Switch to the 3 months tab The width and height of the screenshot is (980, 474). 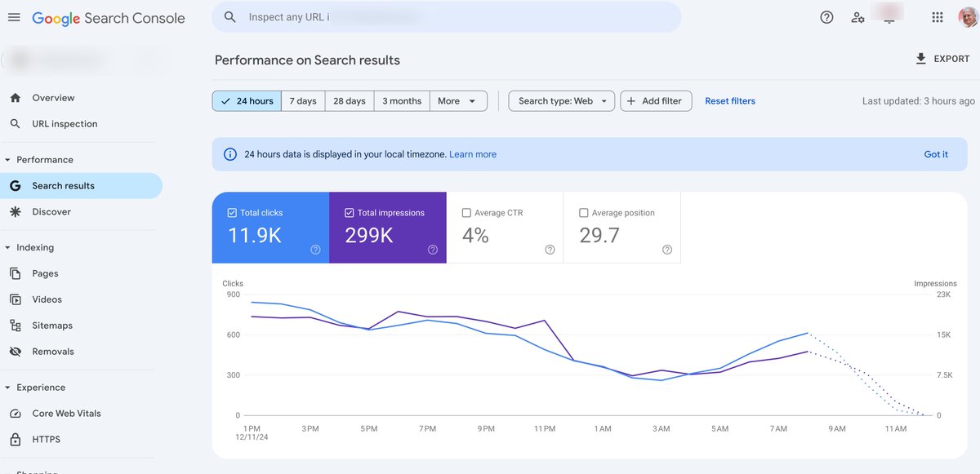coord(401,100)
